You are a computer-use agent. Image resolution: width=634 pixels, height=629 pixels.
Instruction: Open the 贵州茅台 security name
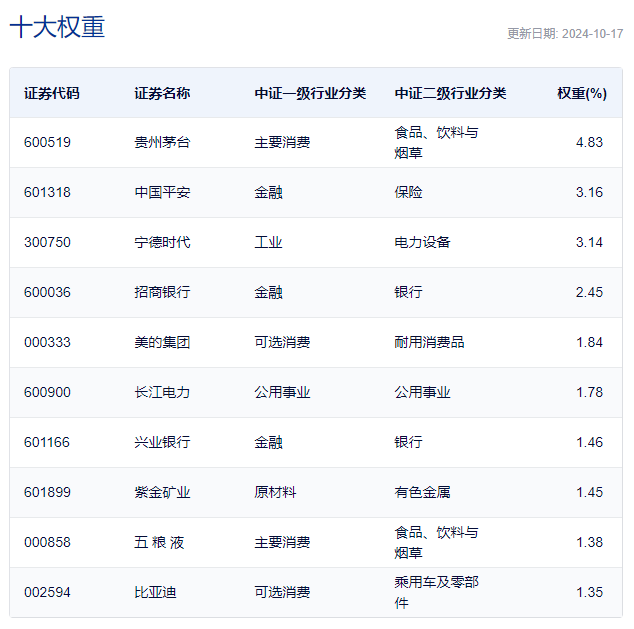click(162, 142)
